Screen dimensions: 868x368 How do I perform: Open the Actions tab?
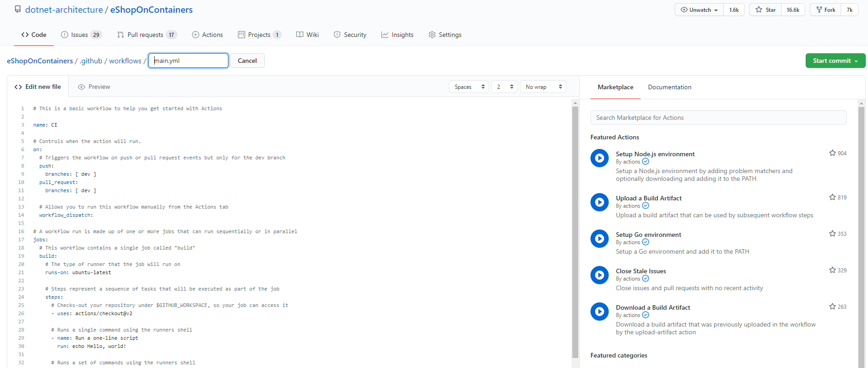click(x=207, y=35)
